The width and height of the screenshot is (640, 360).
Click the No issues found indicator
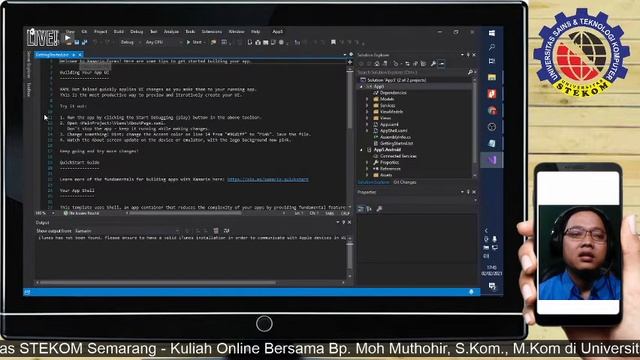tap(81, 213)
